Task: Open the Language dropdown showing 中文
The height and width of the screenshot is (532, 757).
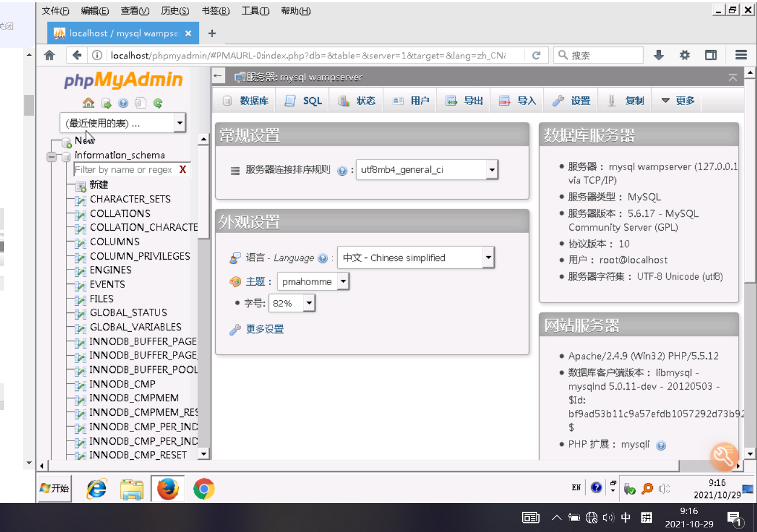Action: coord(416,258)
